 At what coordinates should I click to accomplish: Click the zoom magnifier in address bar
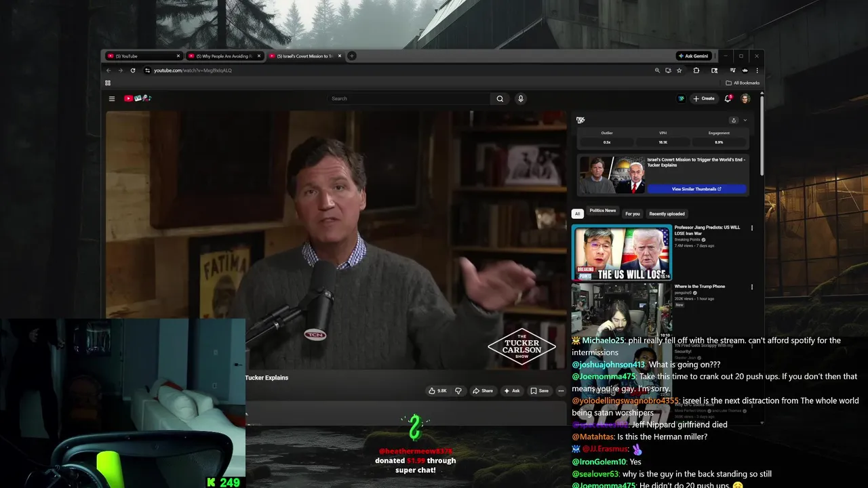click(657, 70)
